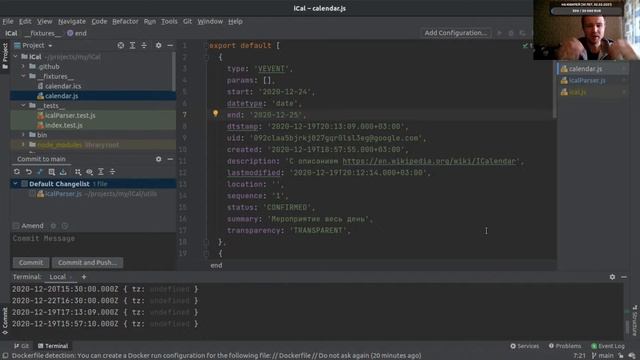Image resolution: width=640 pixels, height=360 pixels.
Task: Click the yellow intention bulb on line 7
Action: click(x=216, y=113)
